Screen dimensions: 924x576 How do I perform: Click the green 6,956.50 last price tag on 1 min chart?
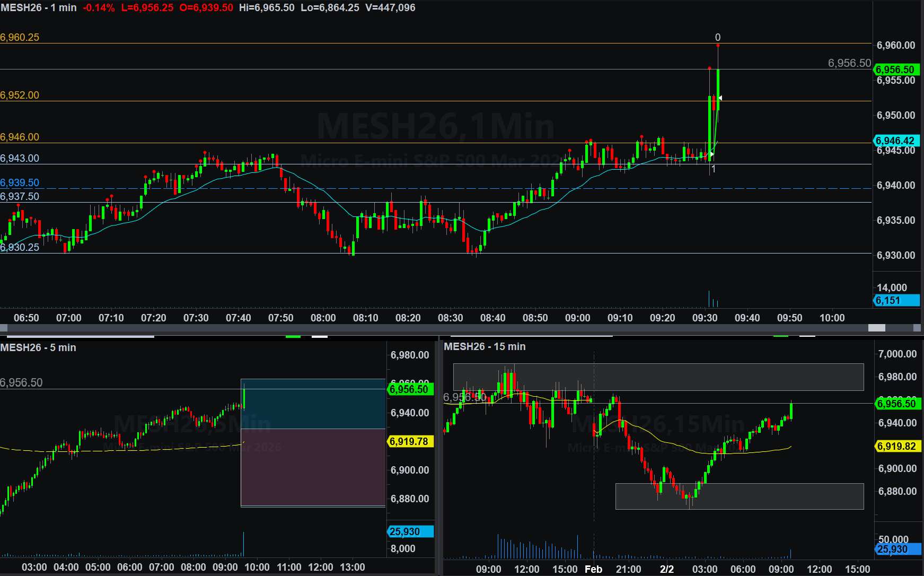895,69
